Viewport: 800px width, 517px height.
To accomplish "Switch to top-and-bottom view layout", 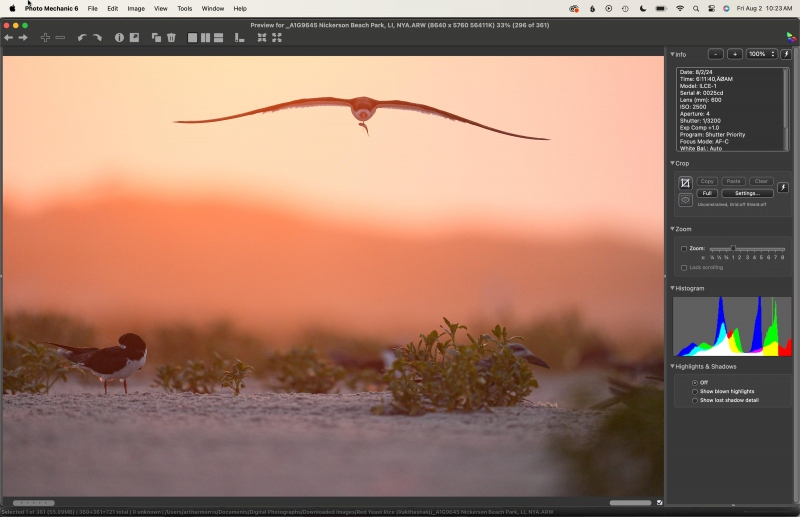I will tap(218, 38).
